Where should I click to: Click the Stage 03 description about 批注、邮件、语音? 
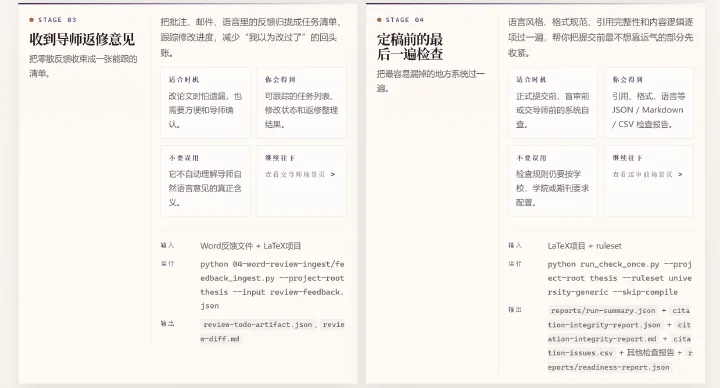coord(251,37)
